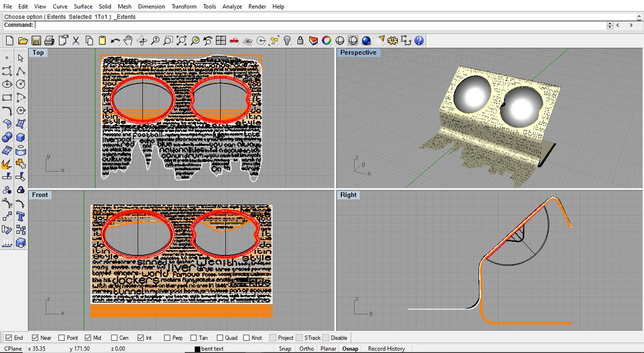The width and height of the screenshot is (644, 353).
Task: Check the Tan osnap
Action: click(x=193, y=338)
